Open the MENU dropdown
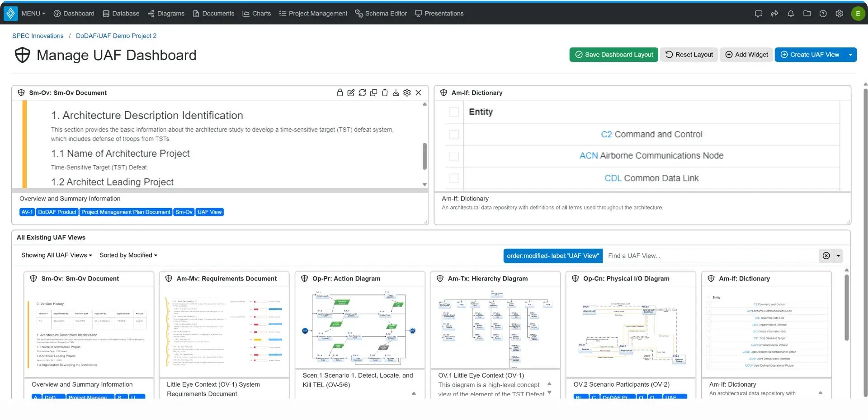868x420 pixels. click(x=33, y=14)
